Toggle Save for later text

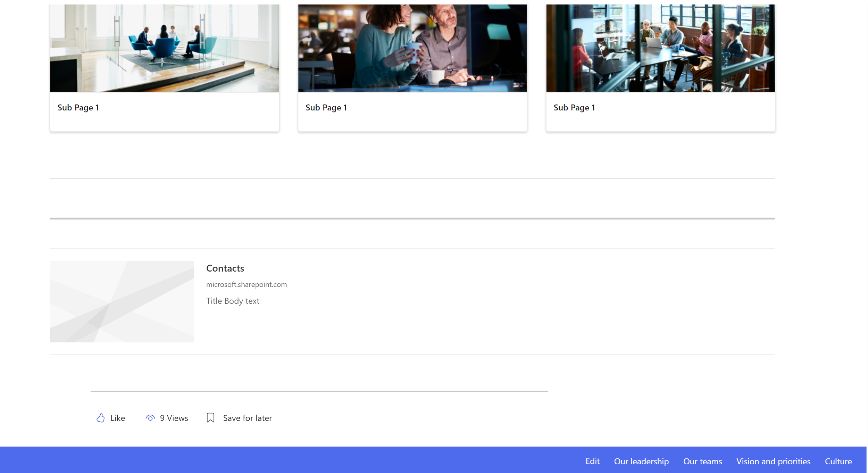point(247,418)
